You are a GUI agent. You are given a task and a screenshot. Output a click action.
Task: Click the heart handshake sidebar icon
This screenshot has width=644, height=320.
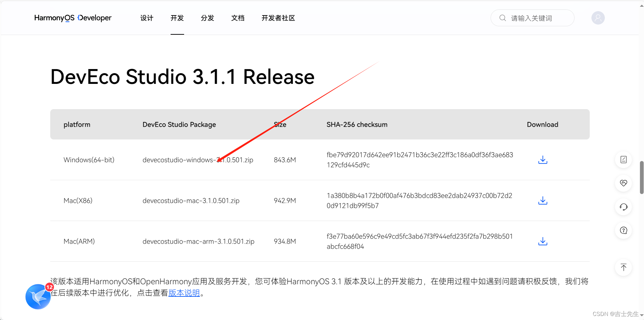pos(623,183)
